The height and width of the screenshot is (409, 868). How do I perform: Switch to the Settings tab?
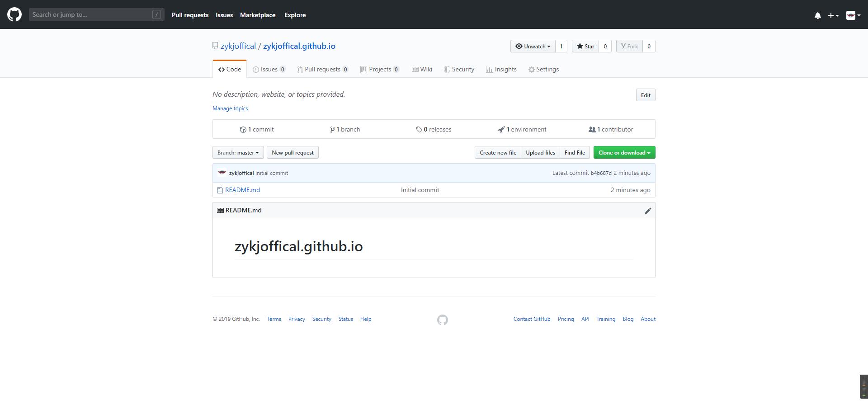click(543, 70)
